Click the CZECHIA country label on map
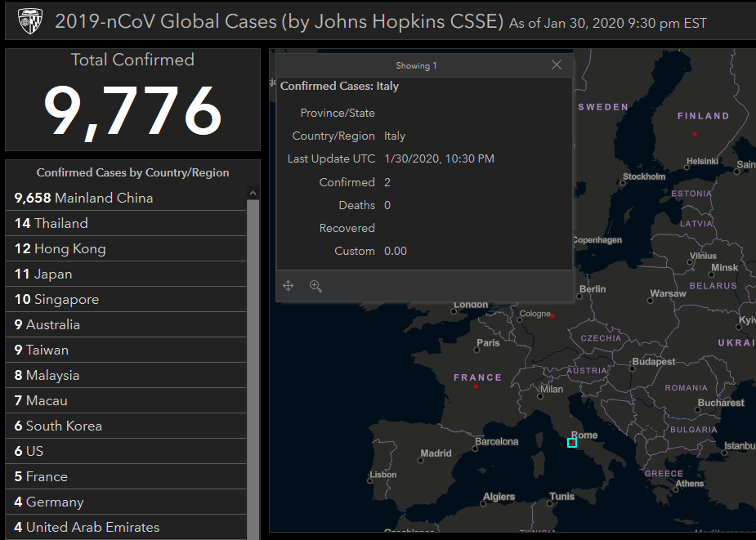 pyautogui.click(x=601, y=338)
